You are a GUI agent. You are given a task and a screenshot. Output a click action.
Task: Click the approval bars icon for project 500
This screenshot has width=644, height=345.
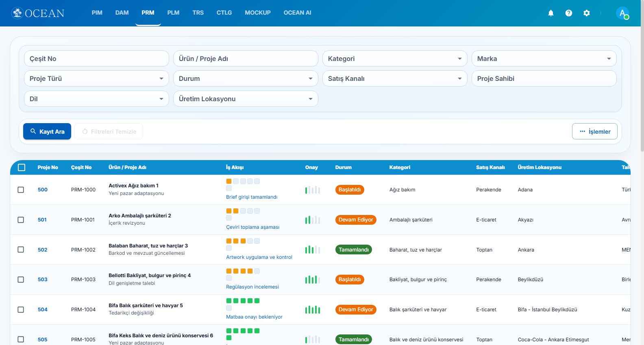pos(313,190)
